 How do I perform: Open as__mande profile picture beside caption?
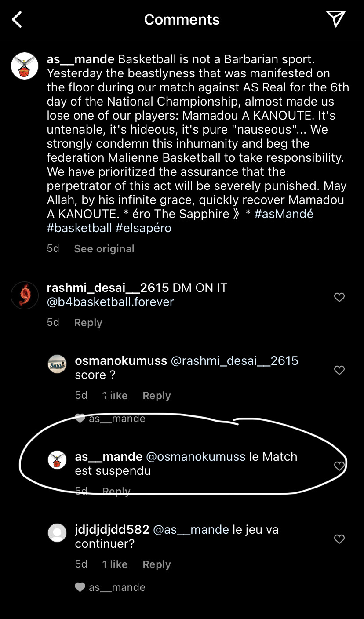pos(25,66)
